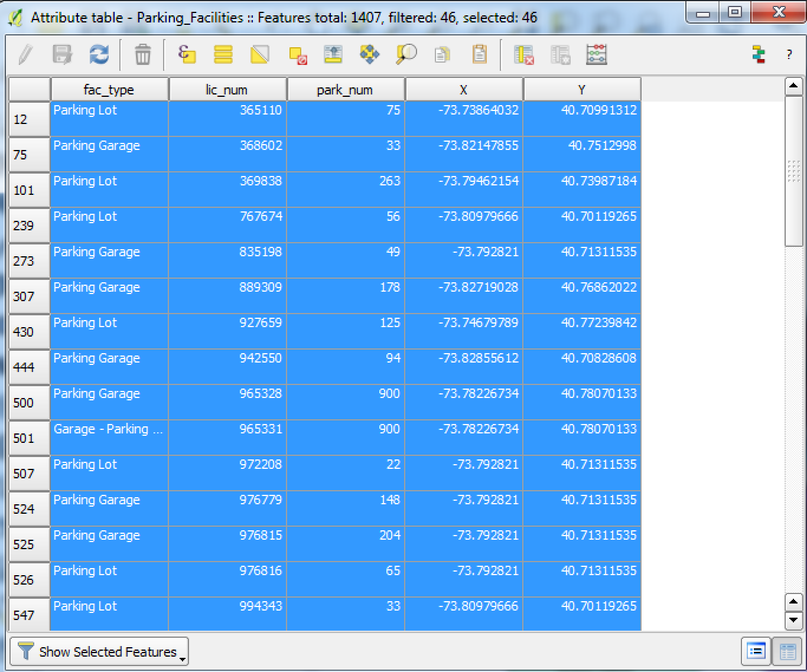
Task: Select row header 547
Action: 29,614
